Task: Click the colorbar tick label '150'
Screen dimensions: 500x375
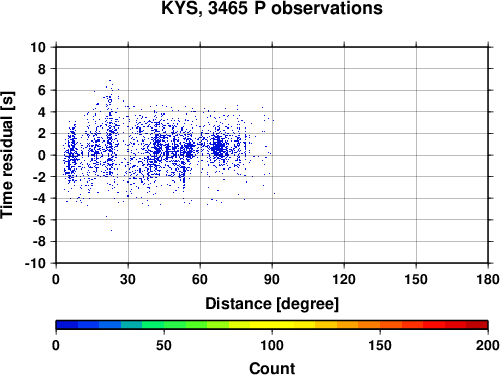Action: [x=380, y=345]
